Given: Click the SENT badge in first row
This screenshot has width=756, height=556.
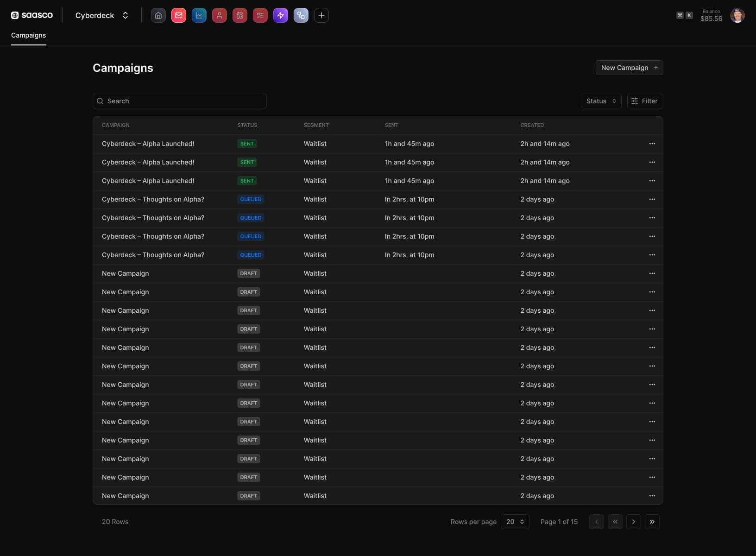Looking at the screenshot, I should point(247,144).
